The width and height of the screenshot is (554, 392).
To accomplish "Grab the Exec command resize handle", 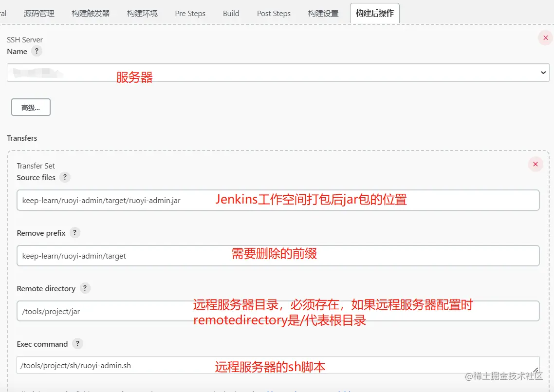I will point(536,370).
